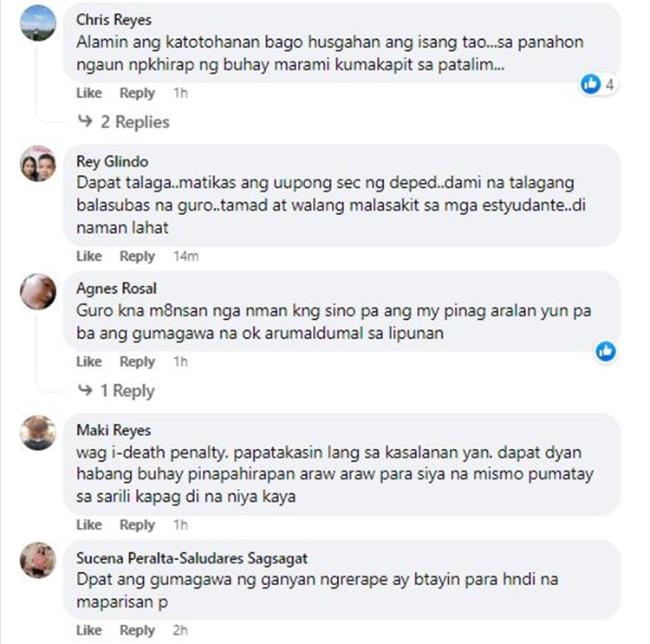Open Chris Reyes' profile picture
This screenshot has height=644, width=650.
point(38,23)
